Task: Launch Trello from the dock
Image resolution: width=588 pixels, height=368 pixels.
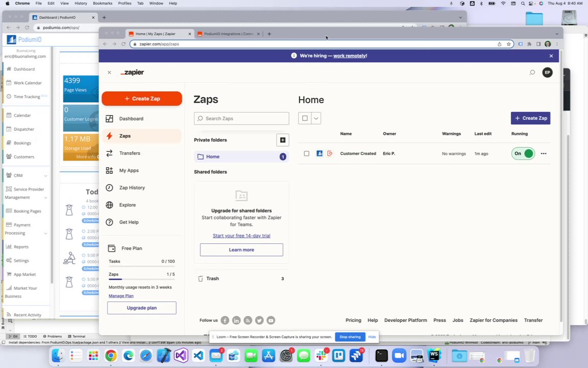Action: coord(338,355)
